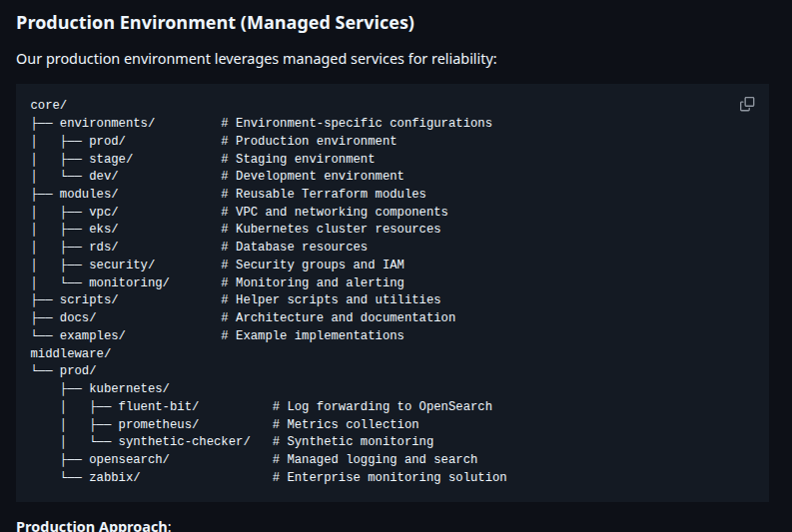Click the '# Environment-specific configurations' comment
Viewport: 792px width, 532px height.
[x=357, y=123]
